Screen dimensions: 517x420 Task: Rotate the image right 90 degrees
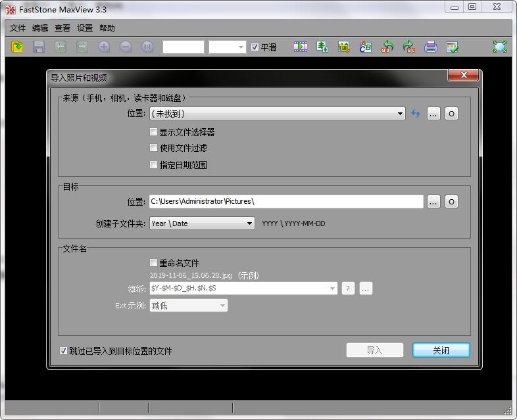pyautogui.click(x=408, y=47)
